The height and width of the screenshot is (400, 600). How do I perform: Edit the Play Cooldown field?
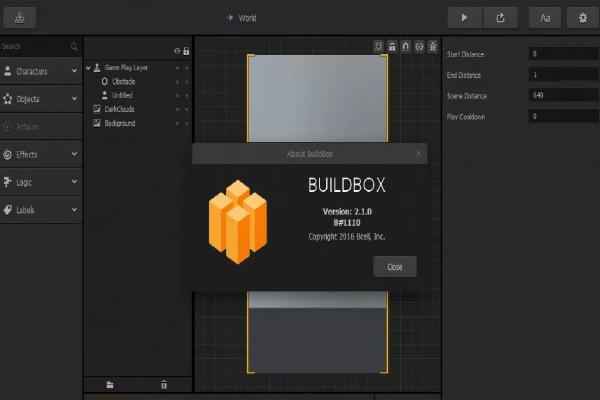click(x=563, y=116)
